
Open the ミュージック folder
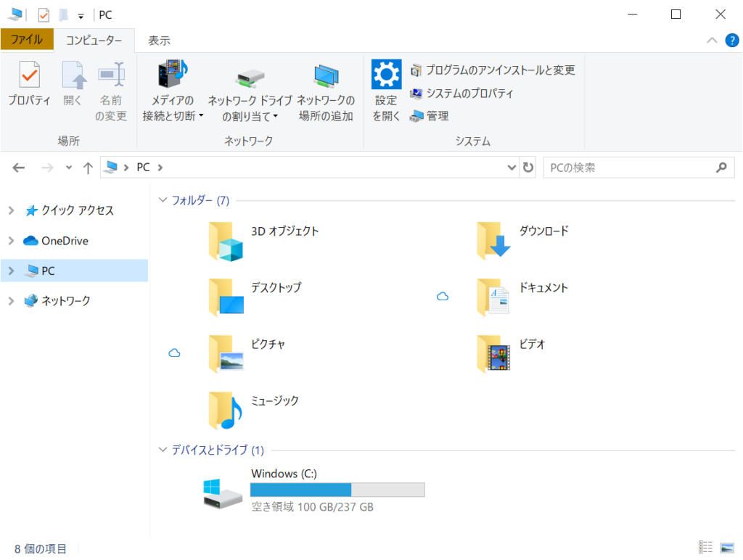225,411
